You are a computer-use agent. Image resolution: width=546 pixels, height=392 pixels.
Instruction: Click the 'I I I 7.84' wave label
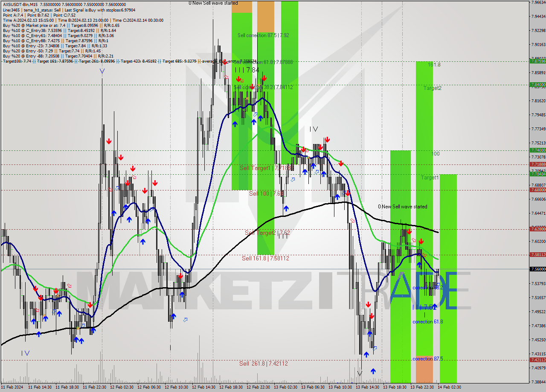pos(247,70)
